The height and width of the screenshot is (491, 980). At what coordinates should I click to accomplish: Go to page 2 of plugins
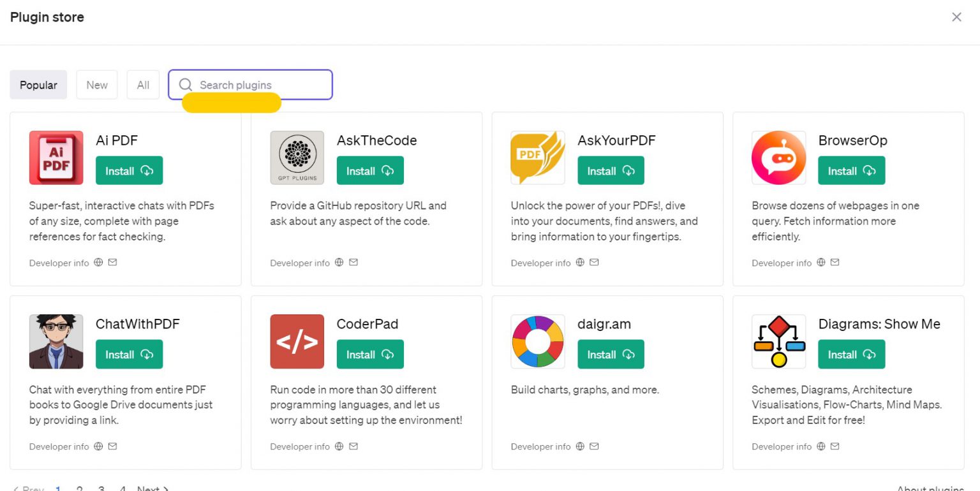(79, 488)
